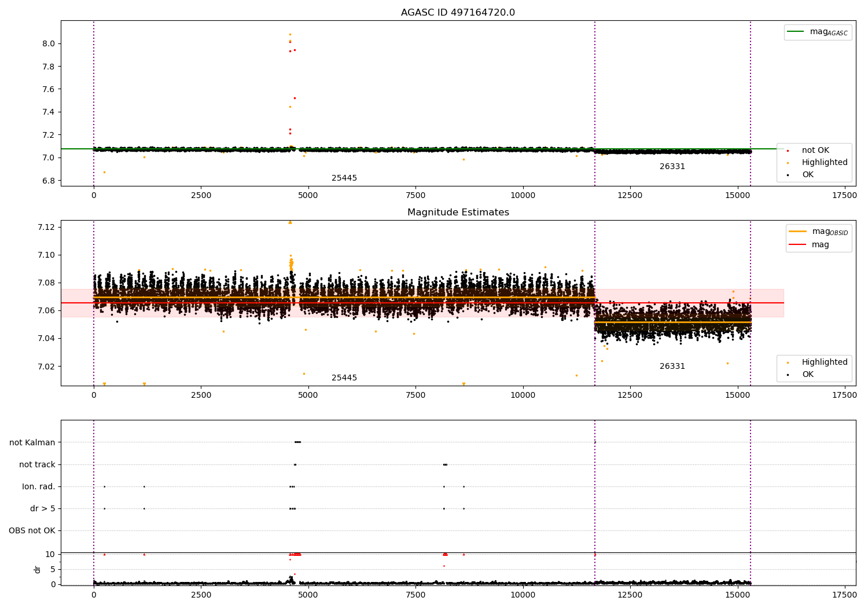Click the '15000' x-tick under the middle plot
The width and height of the screenshot is (868, 608).
click(737, 395)
